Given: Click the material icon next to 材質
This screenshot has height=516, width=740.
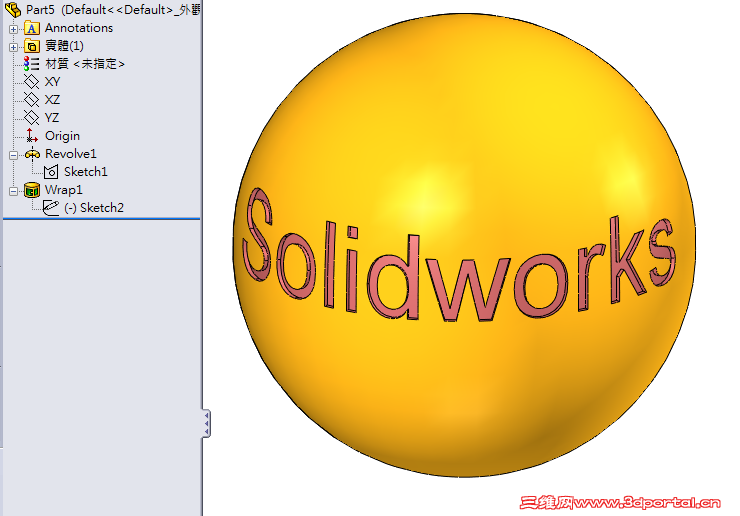Looking at the screenshot, I should (x=32, y=64).
